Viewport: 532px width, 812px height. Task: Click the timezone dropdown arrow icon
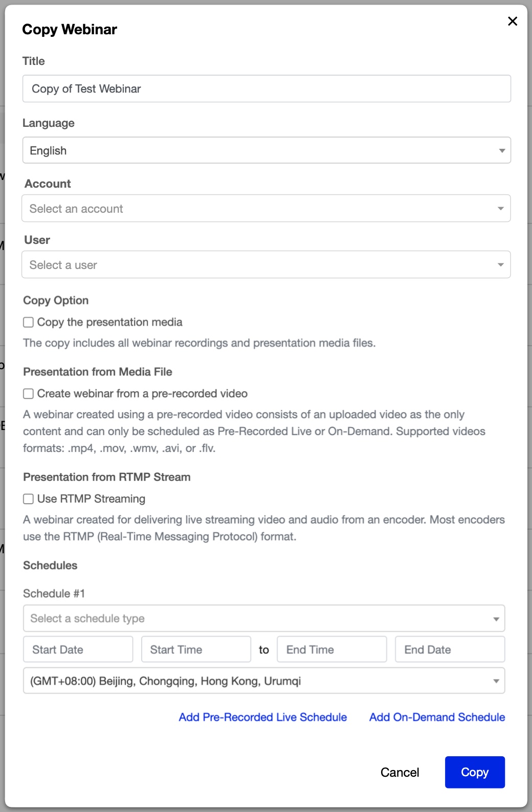[x=496, y=681]
